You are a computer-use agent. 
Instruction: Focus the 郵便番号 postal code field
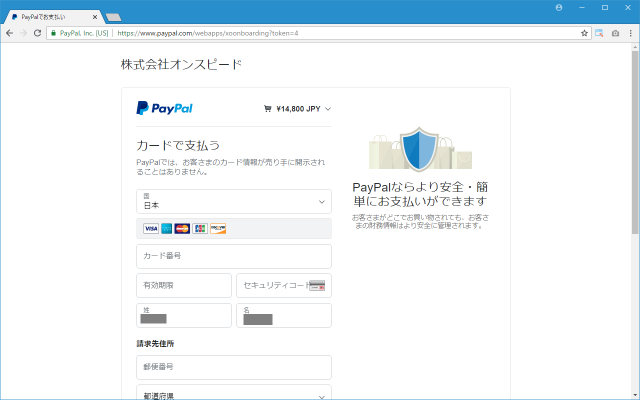[x=234, y=367]
